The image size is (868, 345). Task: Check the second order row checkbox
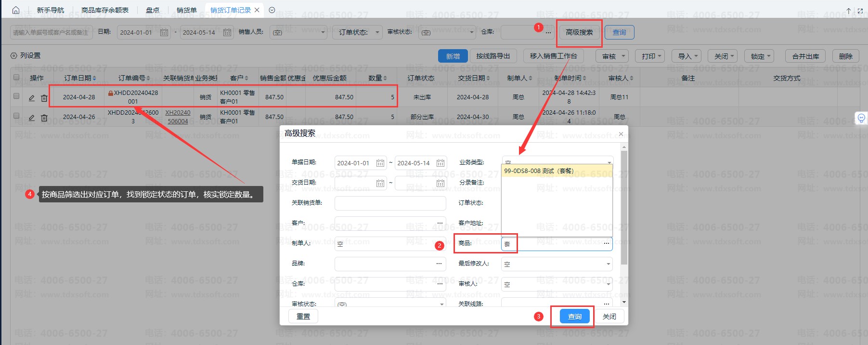[x=16, y=116]
